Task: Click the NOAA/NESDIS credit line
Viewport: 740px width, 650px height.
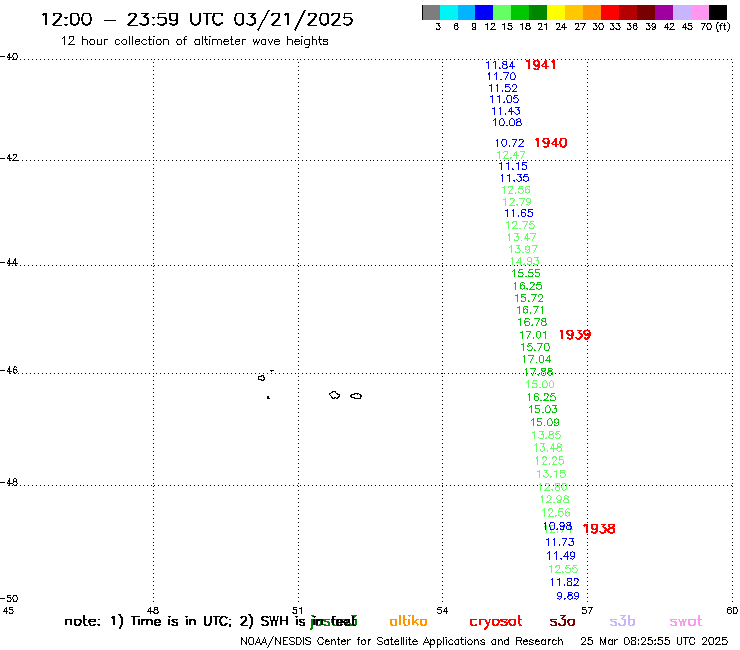Action: pyautogui.click(x=402, y=641)
